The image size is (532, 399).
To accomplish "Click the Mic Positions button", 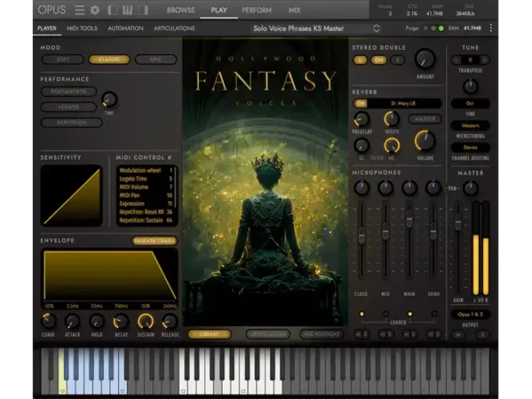I will coord(321,334).
